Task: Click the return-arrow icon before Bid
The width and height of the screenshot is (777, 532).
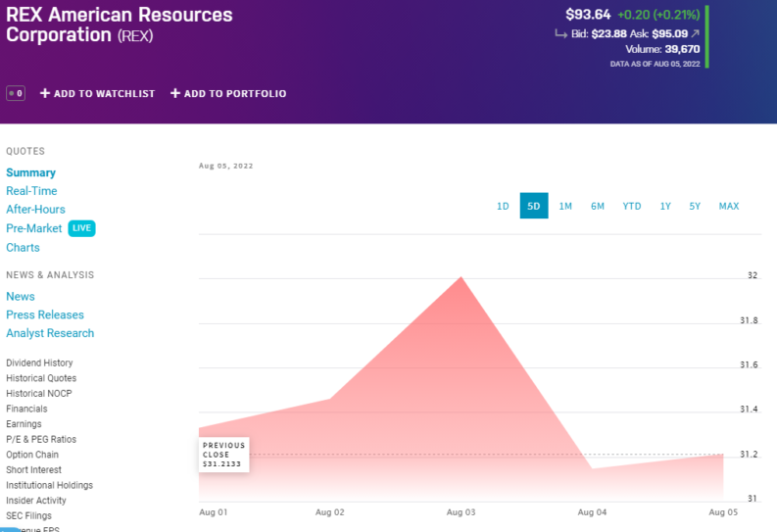Action: [560, 33]
